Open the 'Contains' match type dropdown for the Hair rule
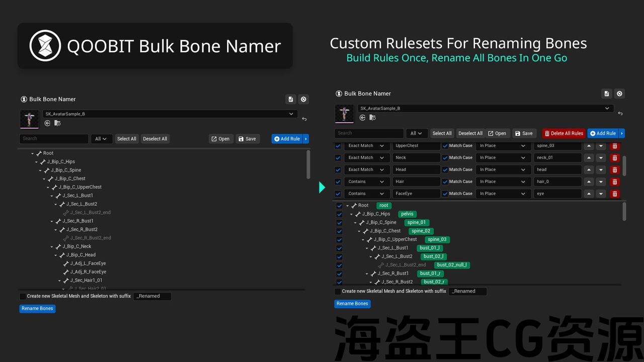The width and height of the screenshot is (644, 362). coord(366,182)
